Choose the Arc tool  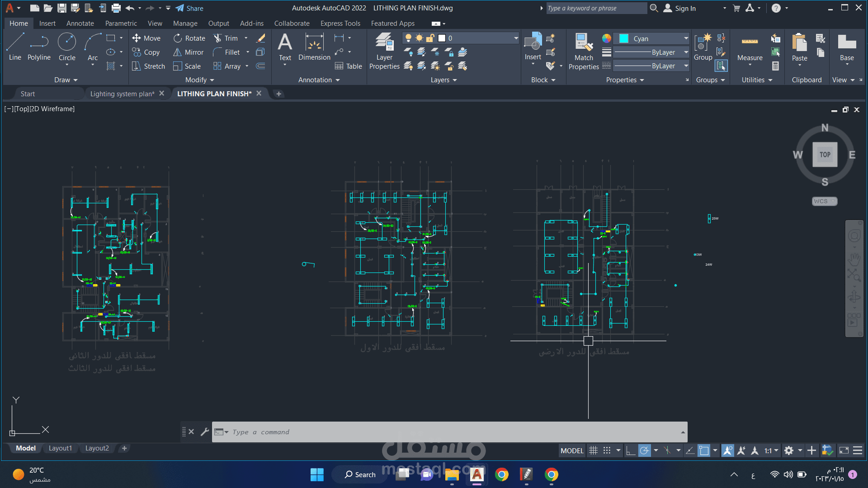93,49
